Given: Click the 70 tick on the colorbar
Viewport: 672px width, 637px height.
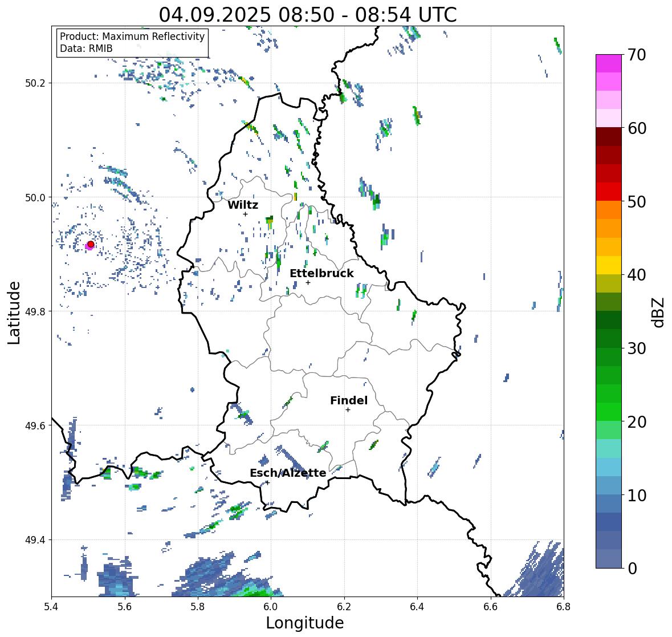Looking at the screenshot, I should tap(637, 55).
